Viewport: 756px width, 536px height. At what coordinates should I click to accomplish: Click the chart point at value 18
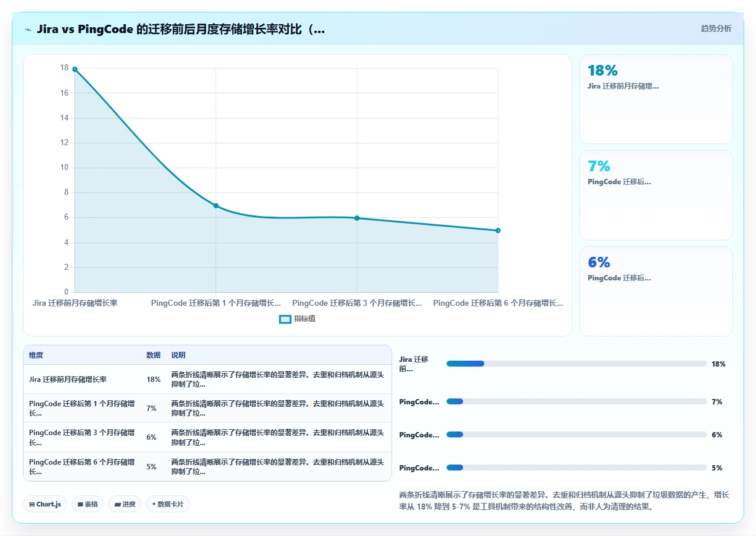pyautogui.click(x=74, y=69)
